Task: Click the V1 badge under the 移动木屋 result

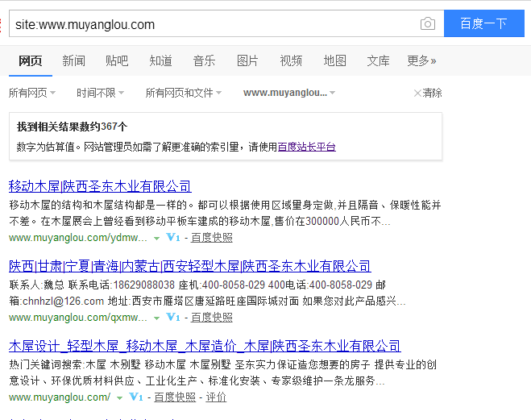Action: (172, 238)
